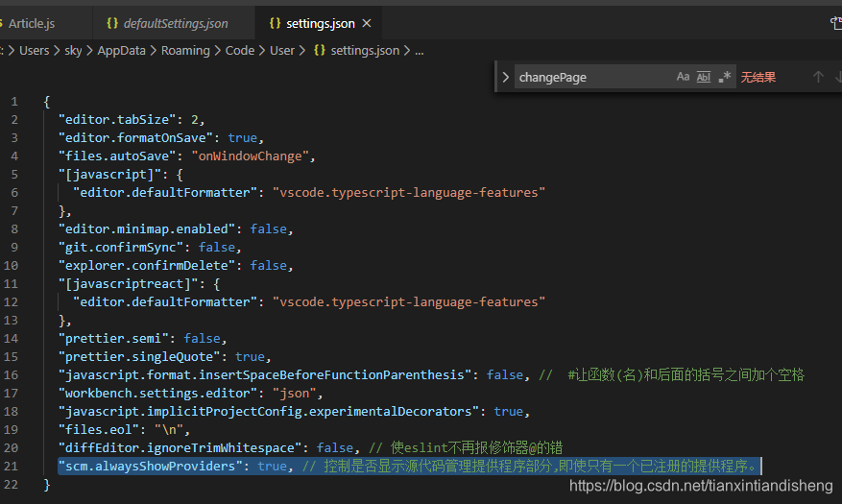Click the breadcrumb ellipsis symbol item
The height and width of the screenshot is (504, 842).
click(420, 51)
